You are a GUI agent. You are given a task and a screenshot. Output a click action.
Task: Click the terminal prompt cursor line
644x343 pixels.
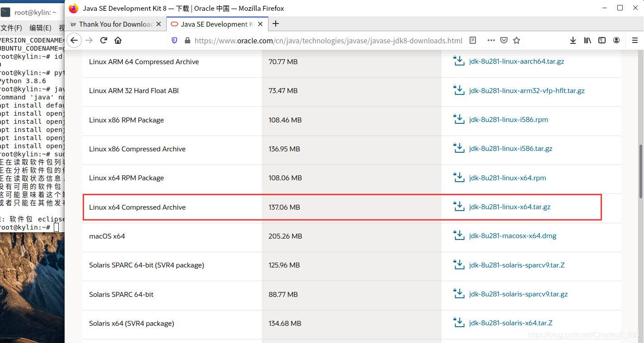pyautogui.click(x=29, y=227)
